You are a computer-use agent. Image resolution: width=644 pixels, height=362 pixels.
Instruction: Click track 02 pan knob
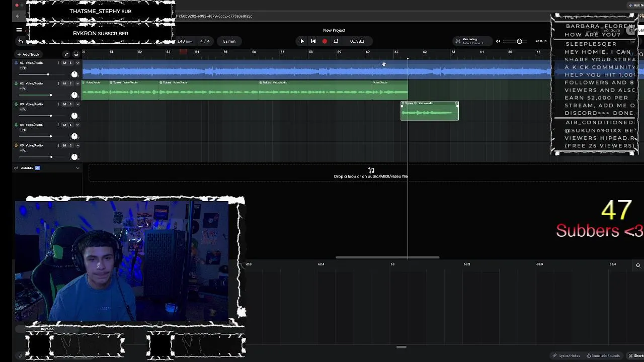coord(74,95)
